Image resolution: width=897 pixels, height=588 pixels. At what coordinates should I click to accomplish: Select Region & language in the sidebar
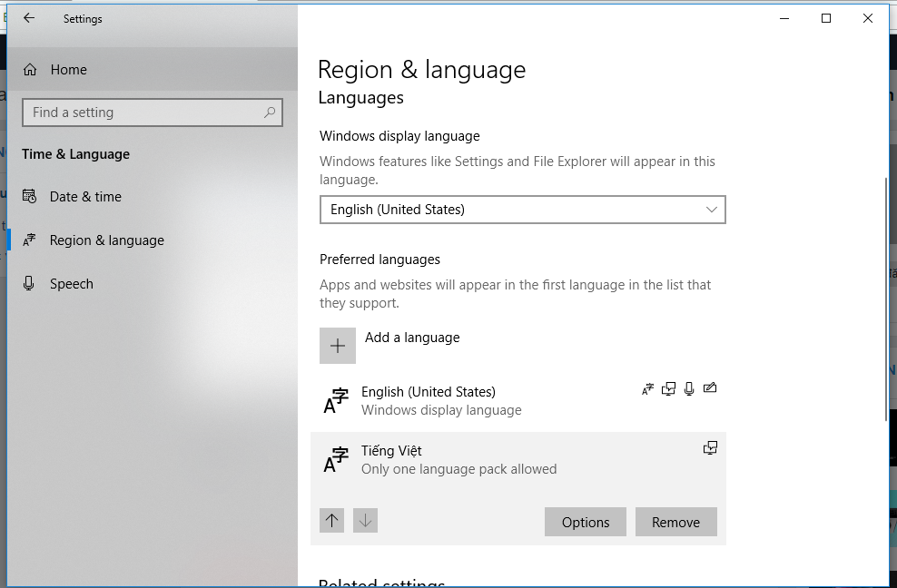[106, 240]
